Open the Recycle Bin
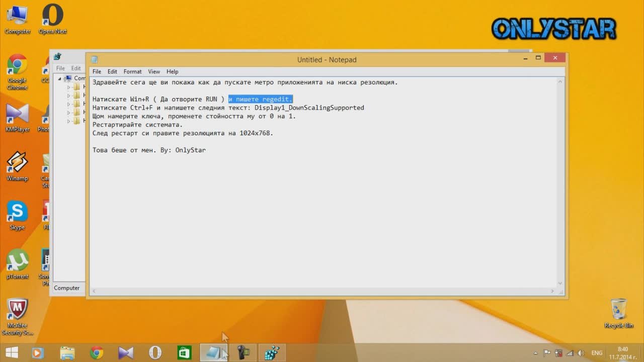Image resolution: width=644 pixels, height=362 pixels. 618,311
